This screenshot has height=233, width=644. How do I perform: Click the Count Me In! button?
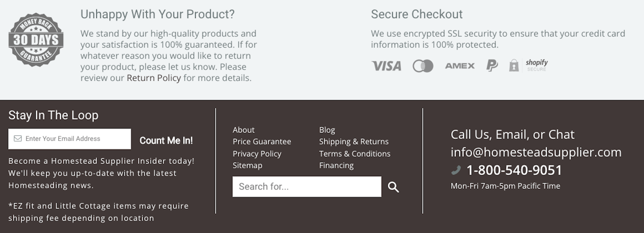coord(166,140)
